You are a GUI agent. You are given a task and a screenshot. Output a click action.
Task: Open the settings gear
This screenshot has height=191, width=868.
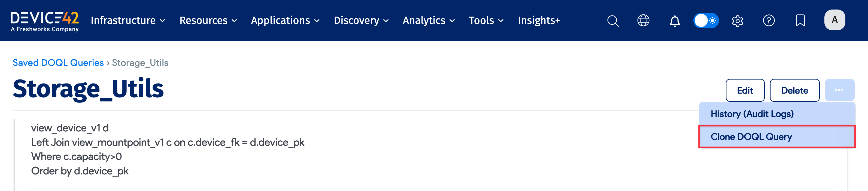click(x=737, y=20)
